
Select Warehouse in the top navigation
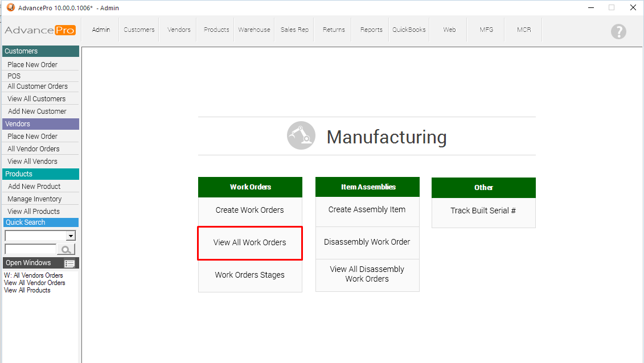point(254,30)
